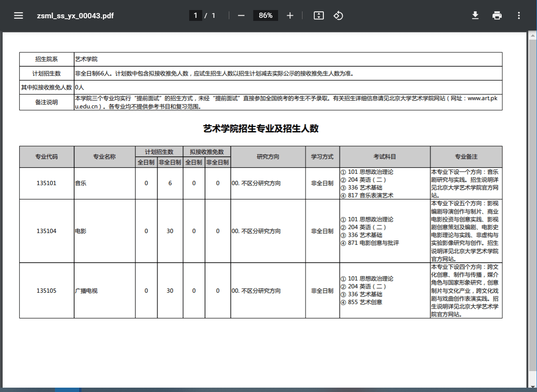Open the sidebar menu in PDF viewer
The height and width of the screenshot is (392, 537).
[x=18, y=16]
